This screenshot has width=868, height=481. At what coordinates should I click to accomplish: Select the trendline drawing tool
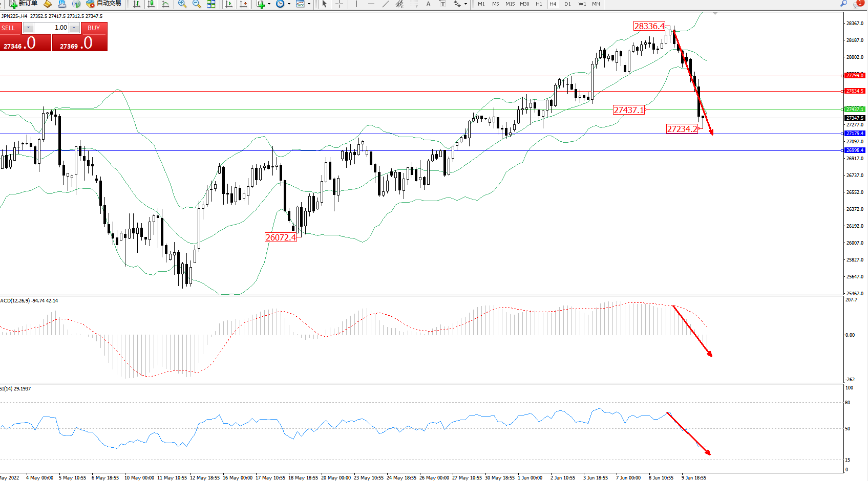coord(385,4)
